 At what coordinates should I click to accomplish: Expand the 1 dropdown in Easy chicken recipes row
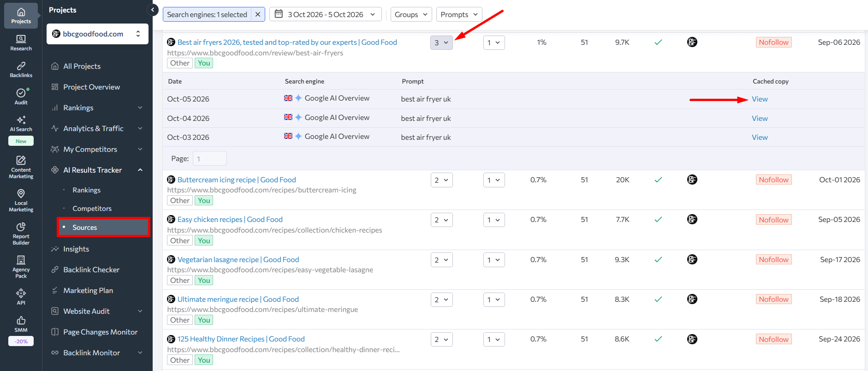point(494,220)
